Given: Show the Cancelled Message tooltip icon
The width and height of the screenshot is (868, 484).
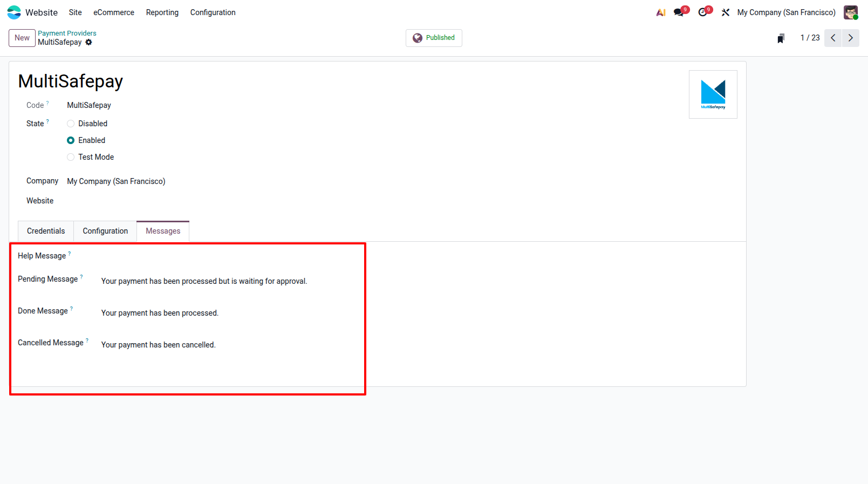Looking at the screenshot, I should [x=87, y=340].
